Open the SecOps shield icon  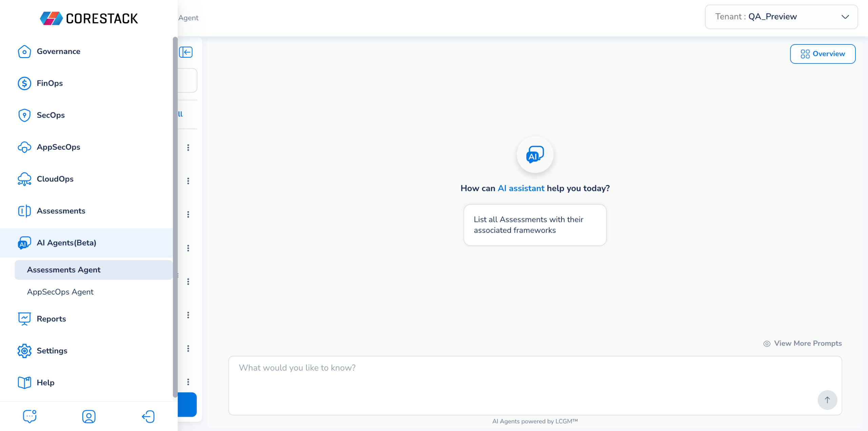(x=24, y=115)
